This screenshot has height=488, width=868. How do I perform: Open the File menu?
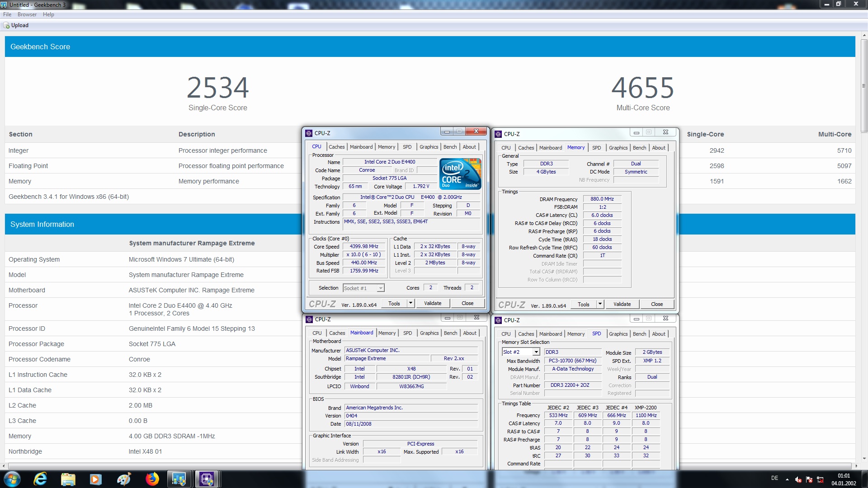tap(7, 14)
